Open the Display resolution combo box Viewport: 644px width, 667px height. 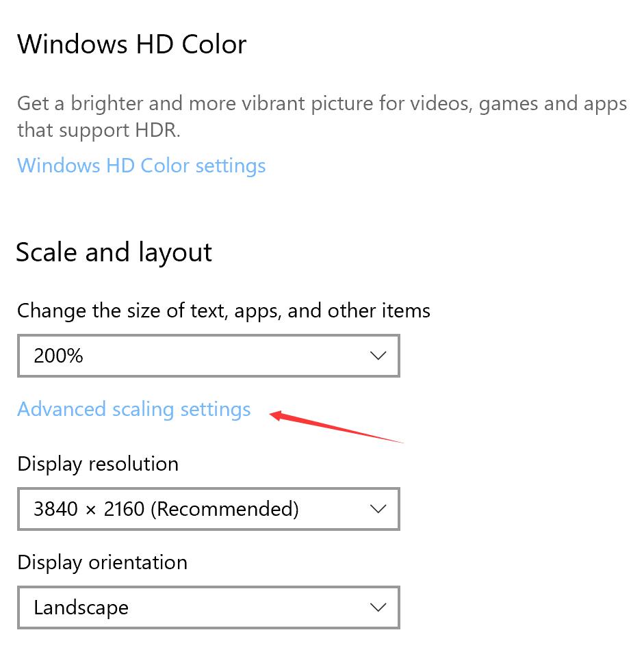point(209,509)
